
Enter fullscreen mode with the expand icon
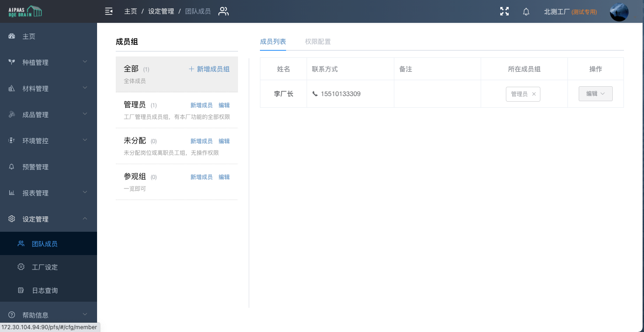pos(504,12)
